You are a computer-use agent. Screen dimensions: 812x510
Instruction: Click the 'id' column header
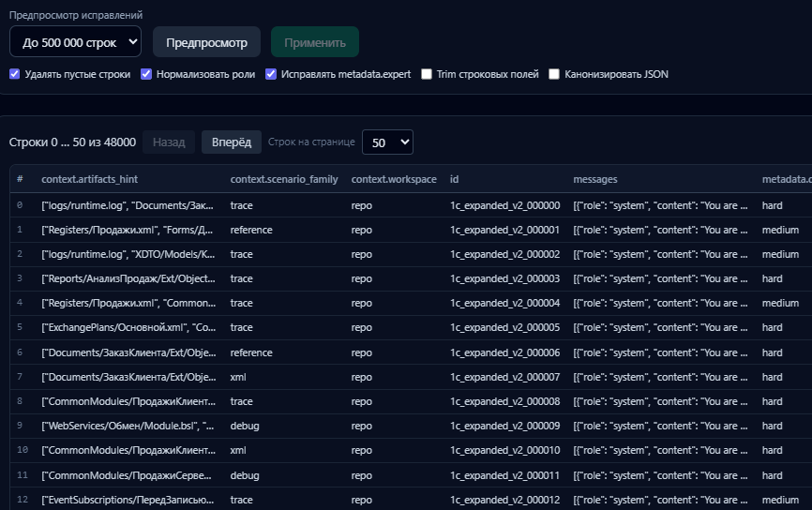click(454, 179)
